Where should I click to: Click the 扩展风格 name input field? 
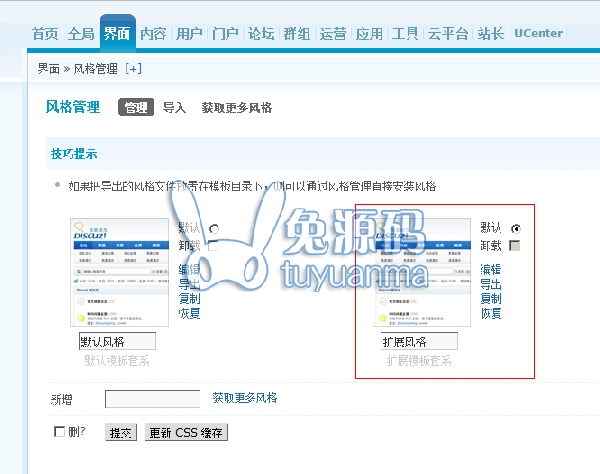point(419,341)
